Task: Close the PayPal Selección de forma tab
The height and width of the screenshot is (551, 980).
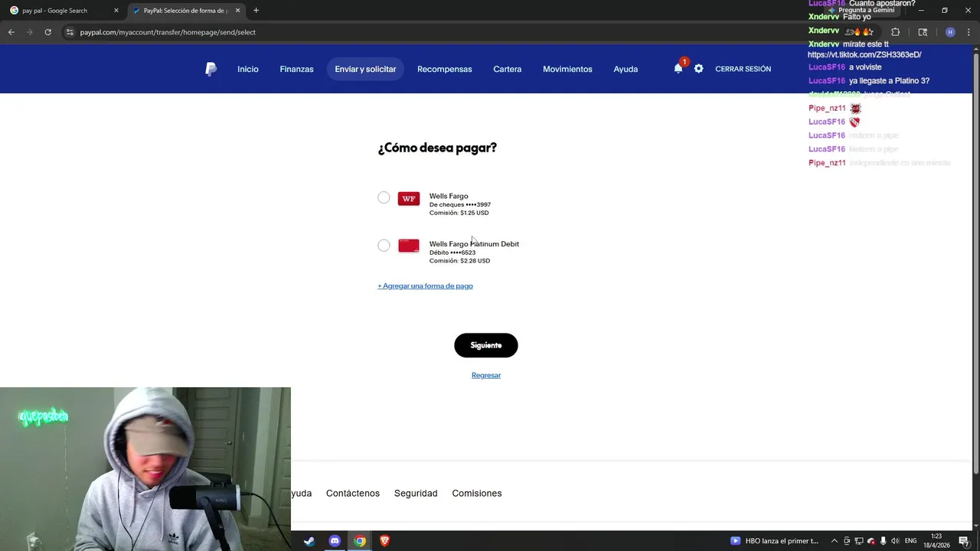Action: [x=237, y=11]
